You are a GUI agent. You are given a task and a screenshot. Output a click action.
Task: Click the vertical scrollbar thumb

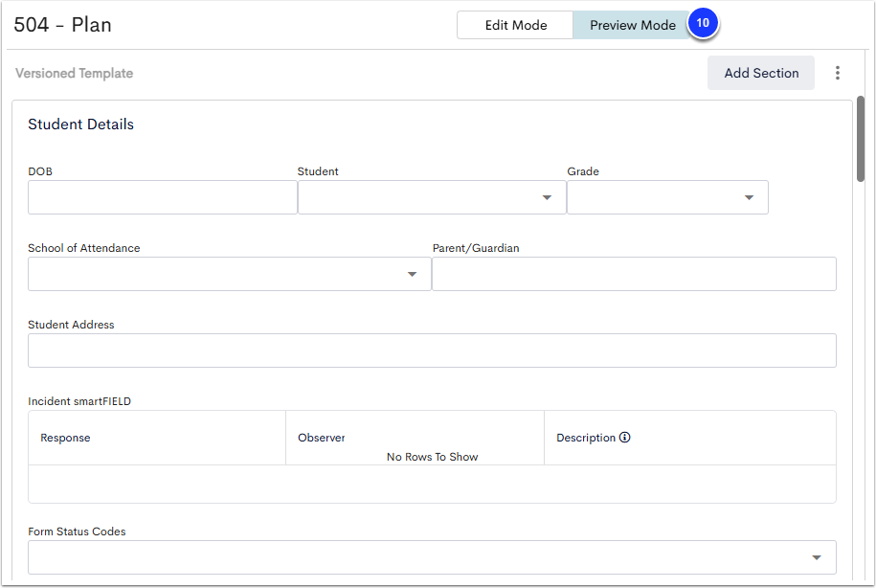tap(861, 139)
